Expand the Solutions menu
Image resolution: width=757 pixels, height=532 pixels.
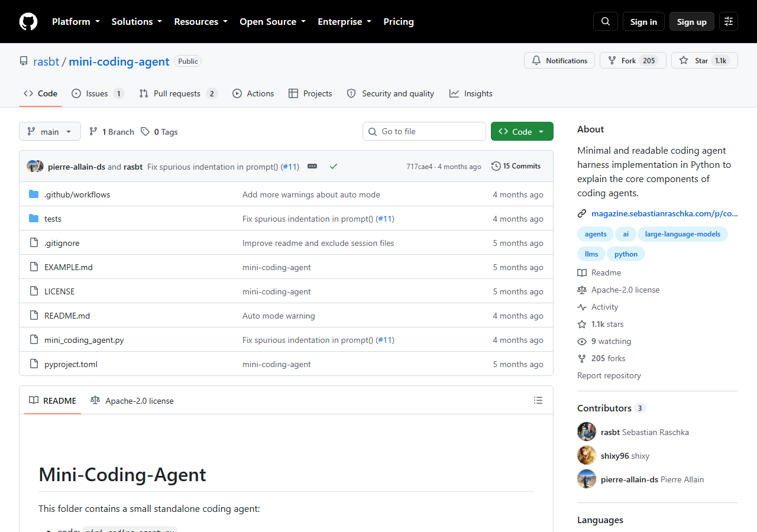pyautogui.click(x=137, y=22)
